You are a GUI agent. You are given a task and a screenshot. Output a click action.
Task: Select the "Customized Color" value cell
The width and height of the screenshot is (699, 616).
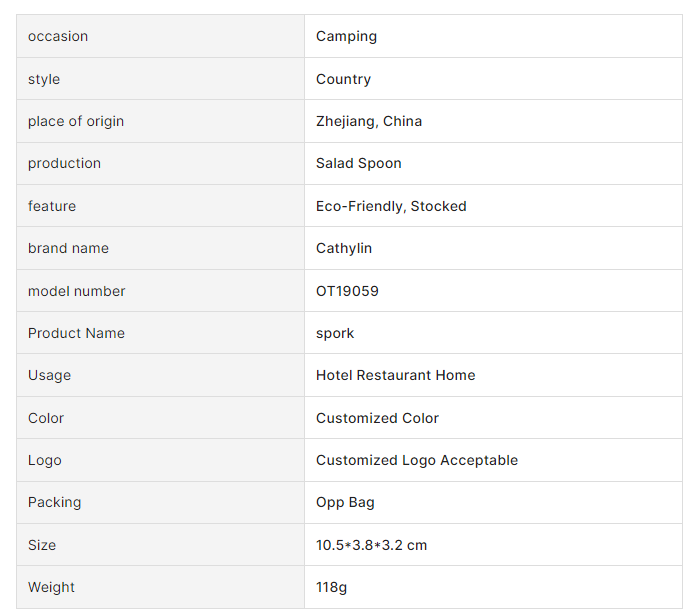coord(377,418)
